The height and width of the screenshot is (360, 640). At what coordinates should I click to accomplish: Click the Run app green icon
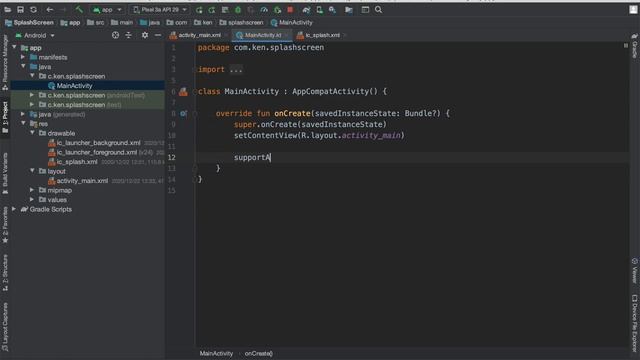pyautogui.click(x=199, y=9)
